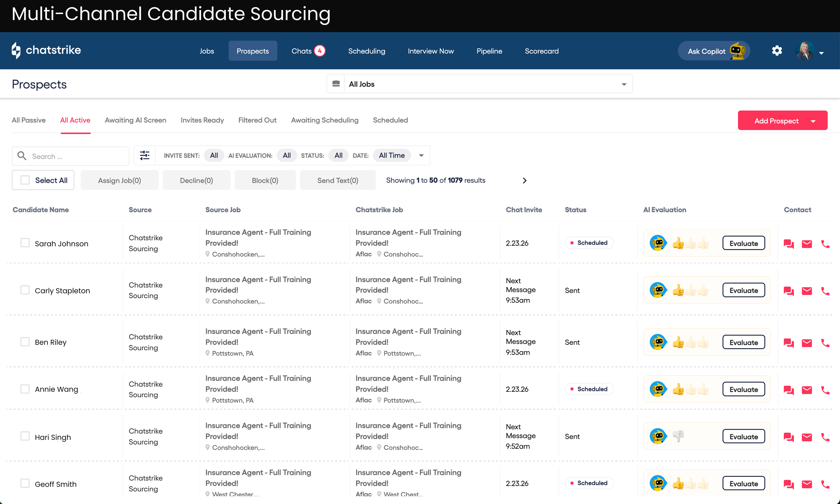Viewport: 840px width, 504px height.
Task: Tick Sarah Johnson's row checkbox
Action: coord(25,243)
